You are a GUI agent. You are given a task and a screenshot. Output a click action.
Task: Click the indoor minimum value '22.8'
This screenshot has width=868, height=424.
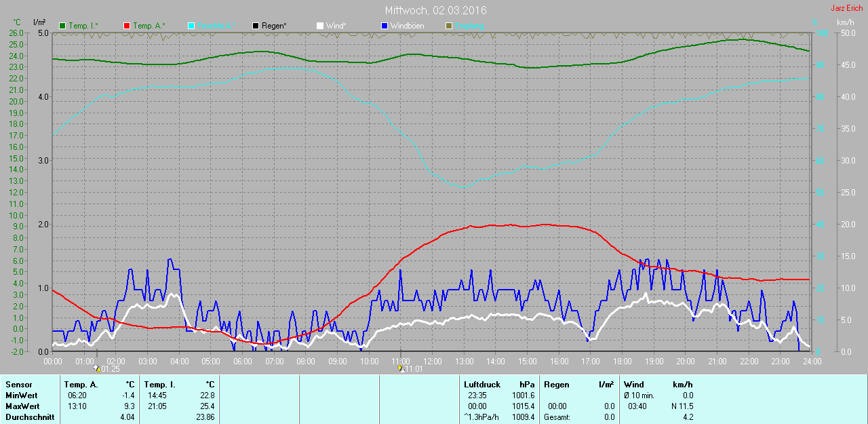(207, 396)
